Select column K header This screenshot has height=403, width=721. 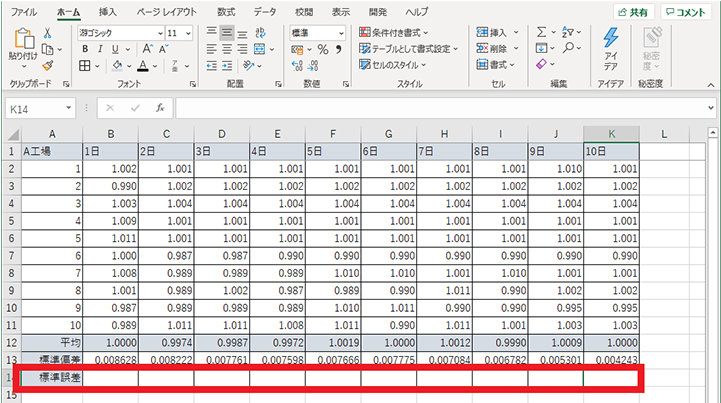click(x=611, y=134)
